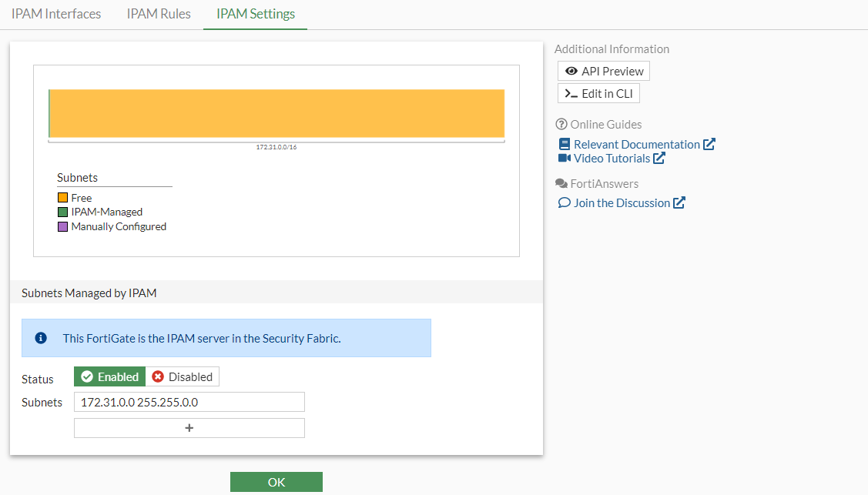Switch to the IPAM Interfaces tab
Viewport: 868px width, 495px height.
(x=56, y=14)
